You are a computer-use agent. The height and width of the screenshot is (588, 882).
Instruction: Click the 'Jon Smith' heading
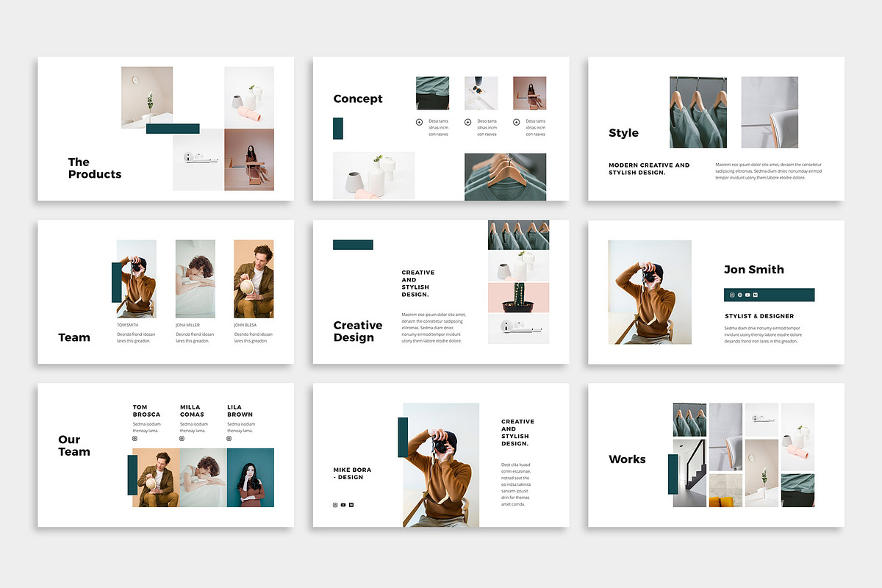coord(754,269)
